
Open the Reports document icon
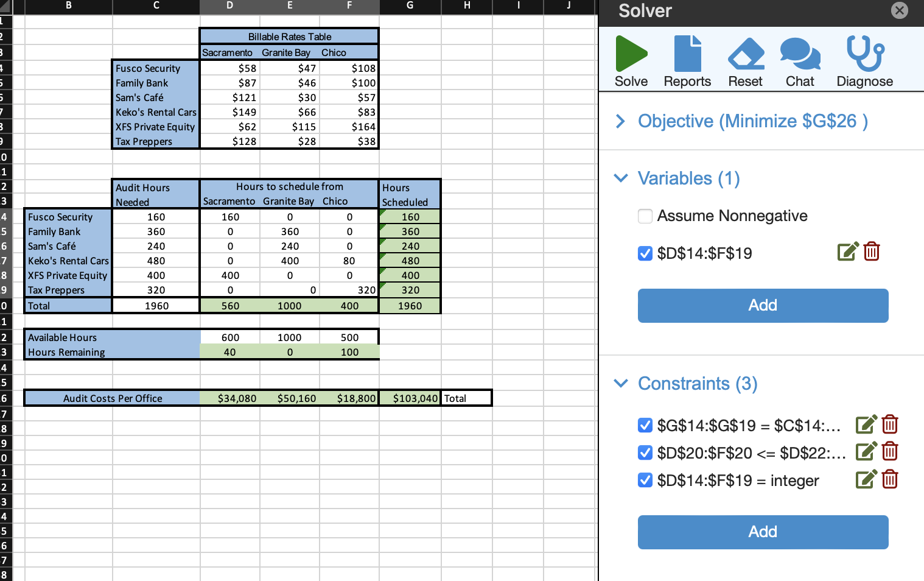pyautogui.click(x=688, y=54)
